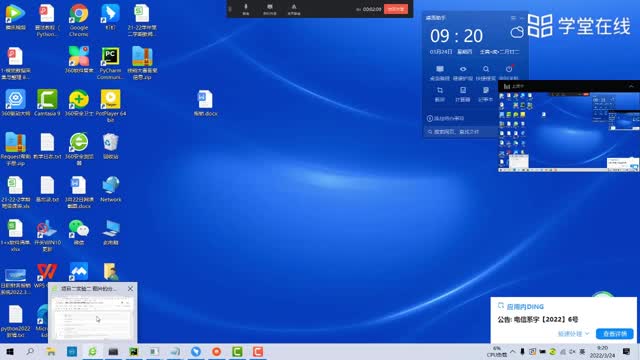Click the blue view details button

(x=614, y=333)
